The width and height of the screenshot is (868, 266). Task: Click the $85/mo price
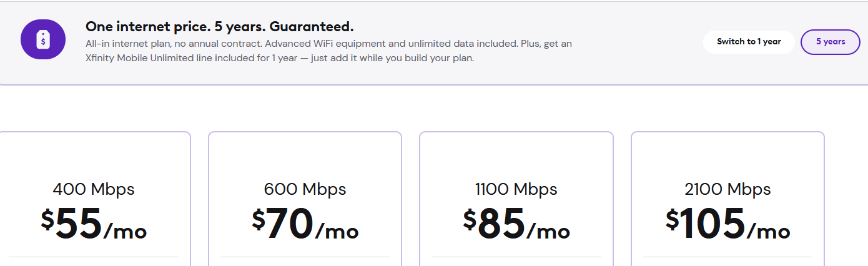point(516,224)
